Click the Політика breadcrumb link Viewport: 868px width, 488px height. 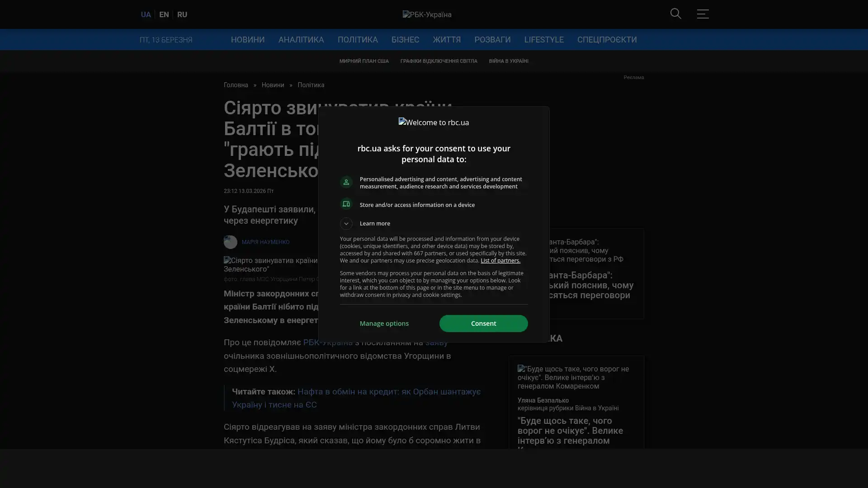pyautogui.click(x=311, y=85)
